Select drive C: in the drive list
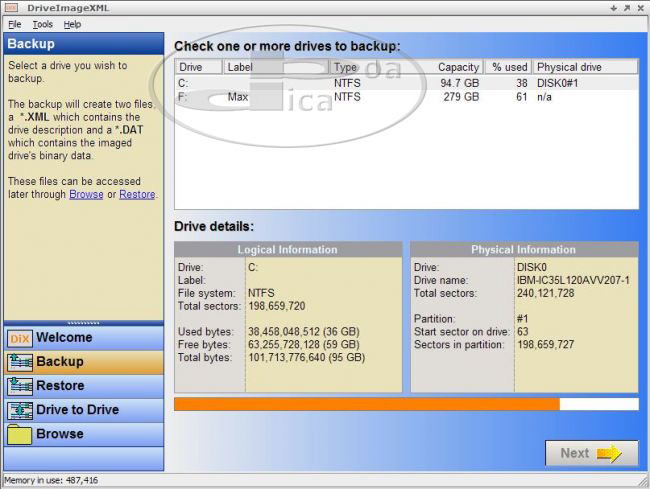 (x=184, y=83)
